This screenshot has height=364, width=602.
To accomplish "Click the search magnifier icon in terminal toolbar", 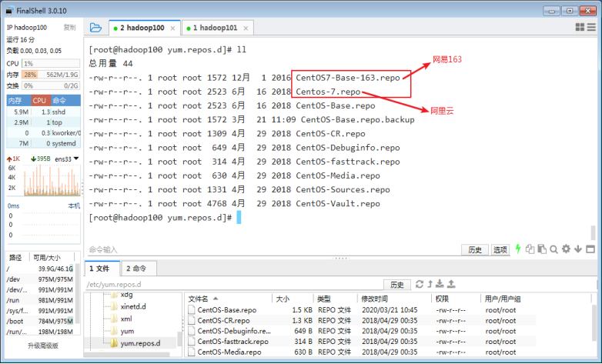I will 554,249.
